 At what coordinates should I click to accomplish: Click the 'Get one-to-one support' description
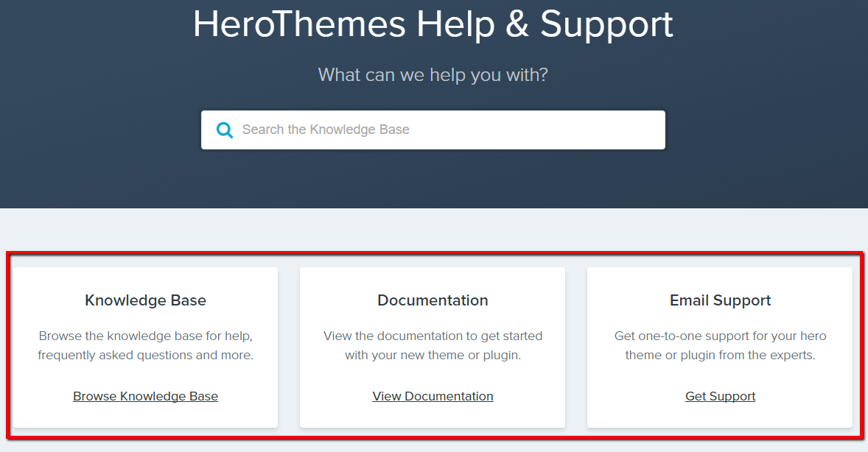(x=720, y=345)
